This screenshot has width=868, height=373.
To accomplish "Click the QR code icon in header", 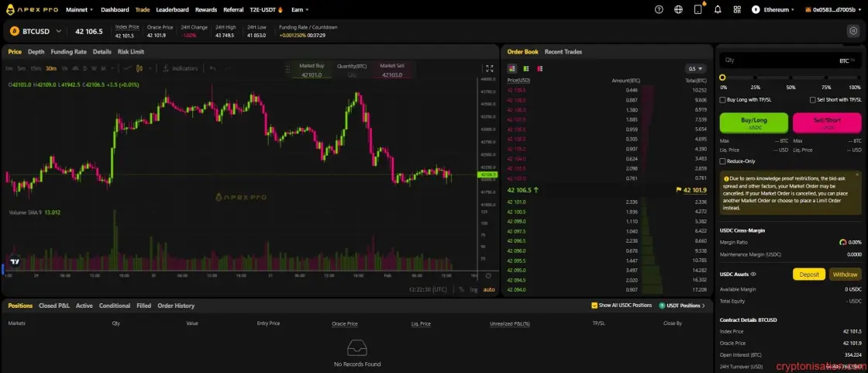I will (x=737, y=9).
